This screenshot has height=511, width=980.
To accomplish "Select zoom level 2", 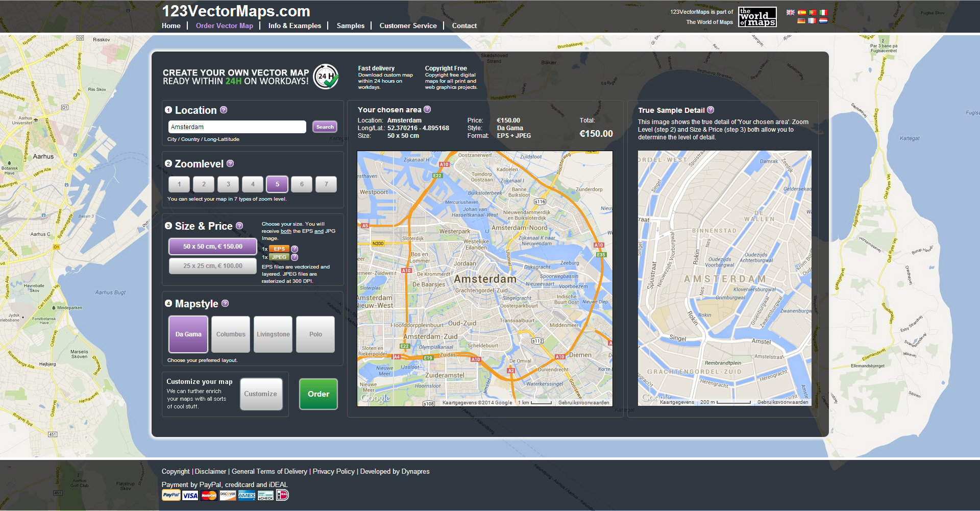I will tap(204, 184).
